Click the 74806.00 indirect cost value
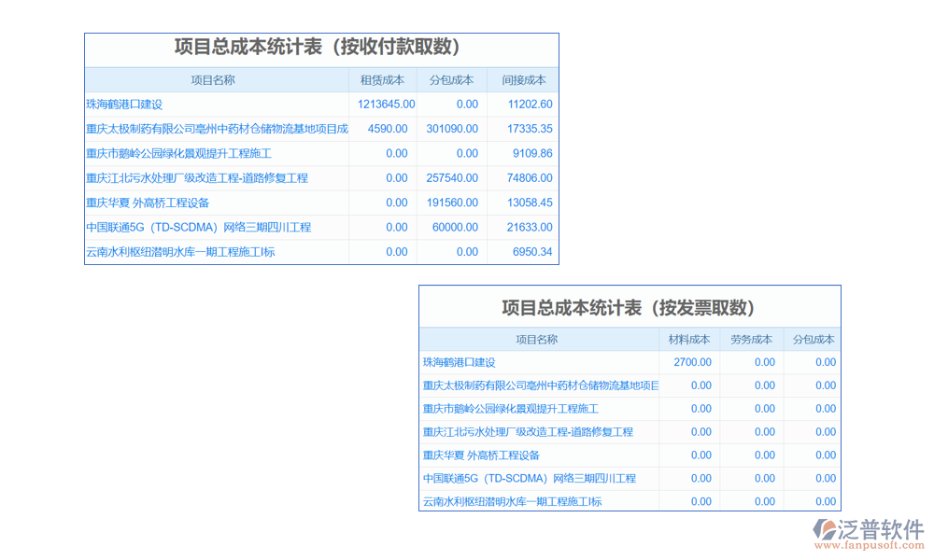Viewport: 934px width, 560px height. (530, 177)
